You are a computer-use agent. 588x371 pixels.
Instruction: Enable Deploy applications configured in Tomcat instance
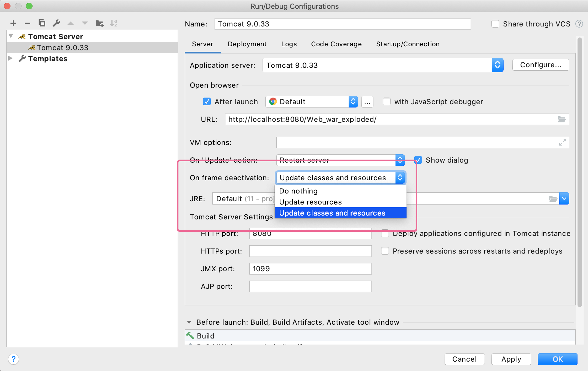(385, 233)
